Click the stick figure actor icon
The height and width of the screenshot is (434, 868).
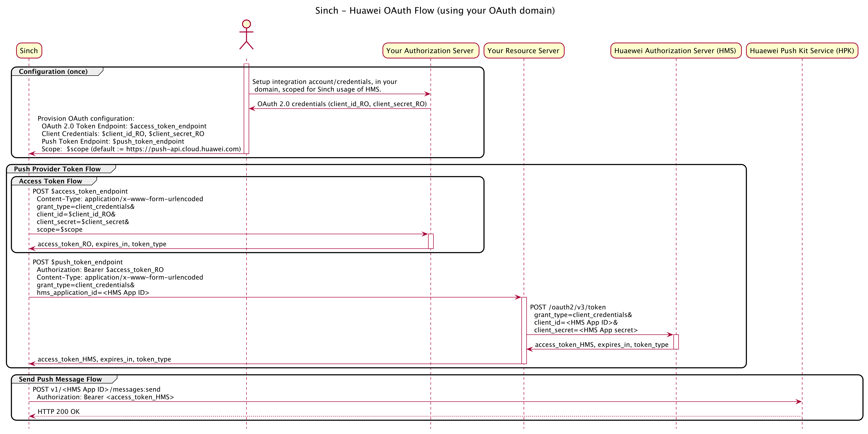click(246, 35)
